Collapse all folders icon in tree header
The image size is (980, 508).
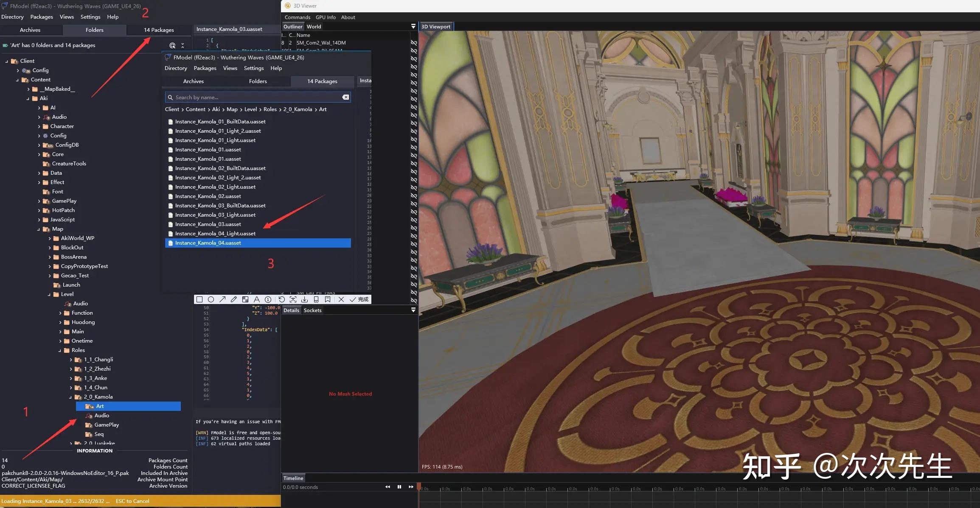183,45
